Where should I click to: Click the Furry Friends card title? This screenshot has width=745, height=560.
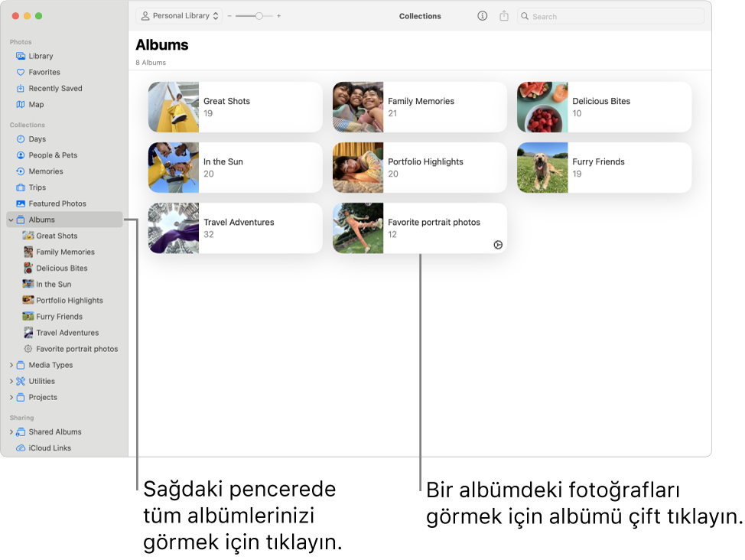[x=598, y=161]
